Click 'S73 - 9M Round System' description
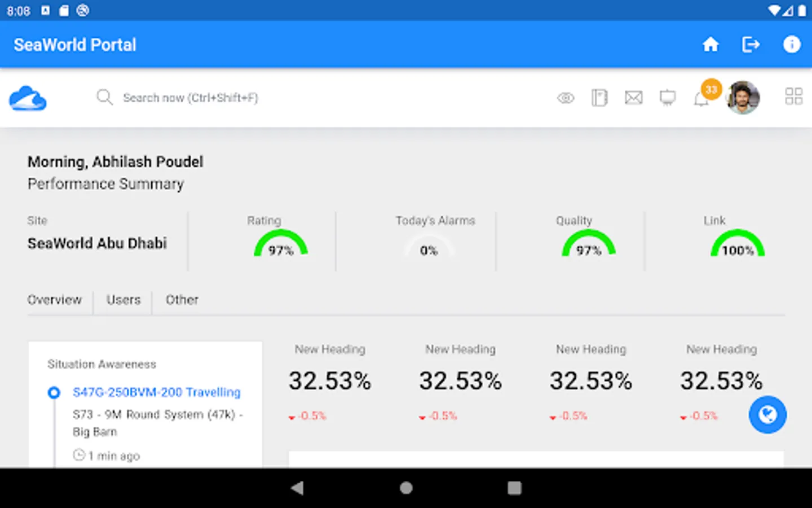Image resolution: width=812 pixels, height=508 pixels. 158,423
